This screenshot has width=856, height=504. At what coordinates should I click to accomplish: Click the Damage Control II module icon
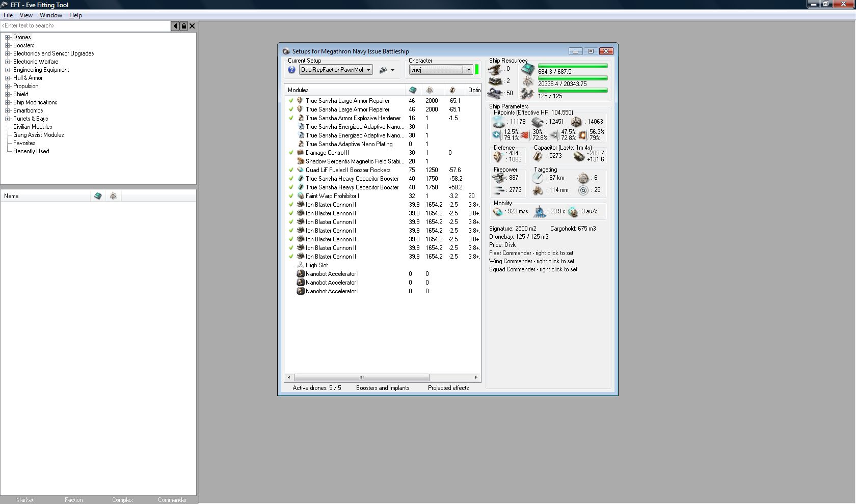pos(301,153)
